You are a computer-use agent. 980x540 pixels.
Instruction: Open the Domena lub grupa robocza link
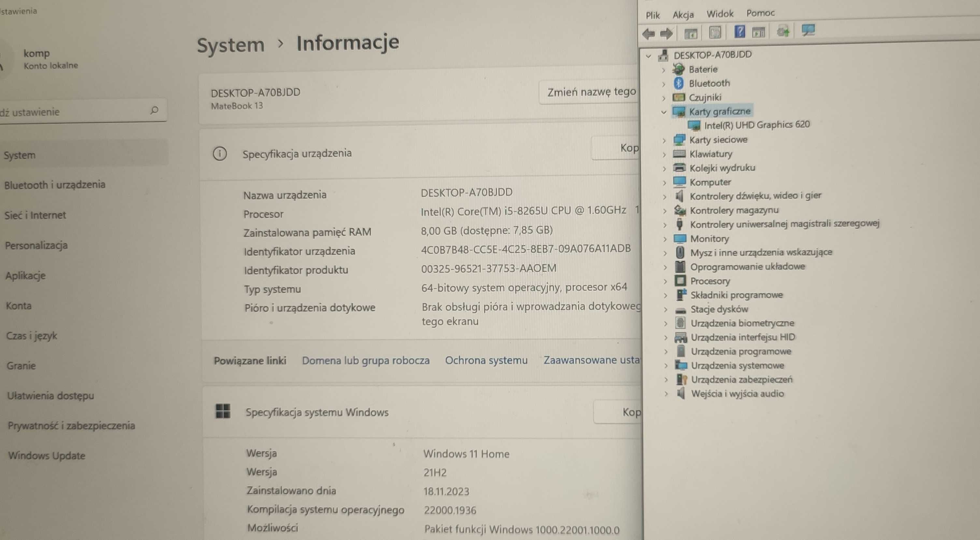[x=366, y=360]
